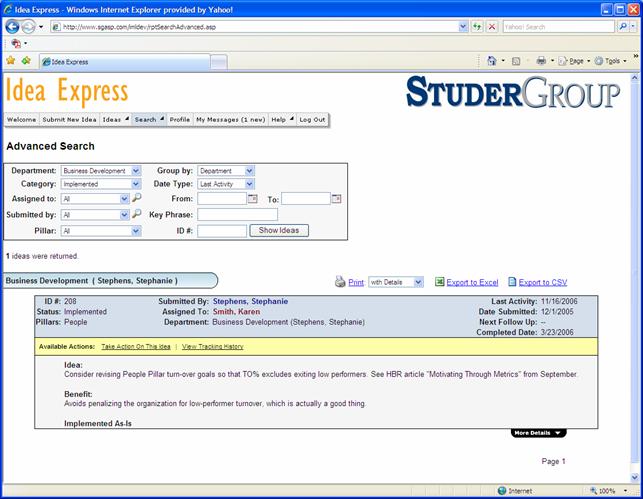Open the Assigned to dropdown
The width and height of the screenshot is (643, 499).
pos(95,199)
